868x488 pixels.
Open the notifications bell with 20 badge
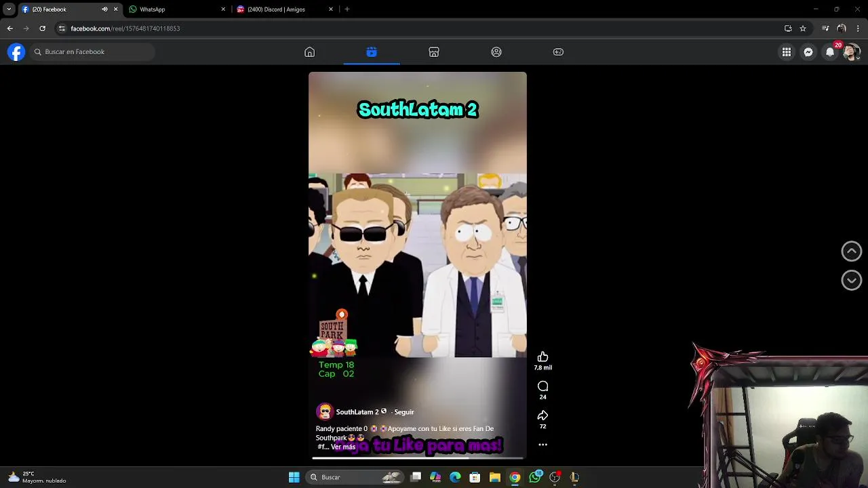click(x=830, y=52)
